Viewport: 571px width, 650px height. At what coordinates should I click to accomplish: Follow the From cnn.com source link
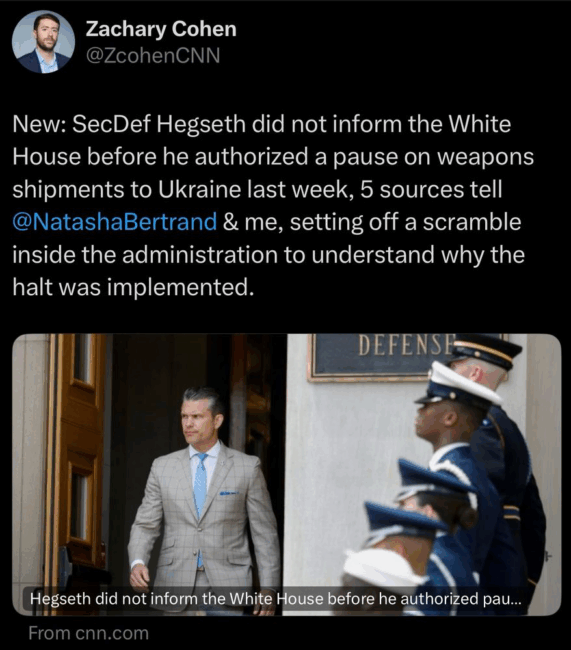click(88, 633)
